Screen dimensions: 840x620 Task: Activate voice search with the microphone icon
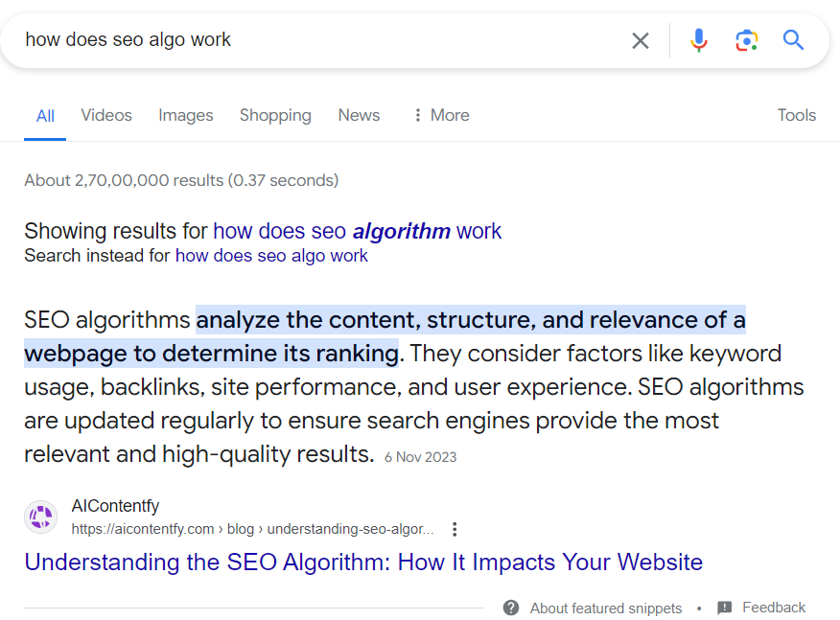tap(699, 40)
